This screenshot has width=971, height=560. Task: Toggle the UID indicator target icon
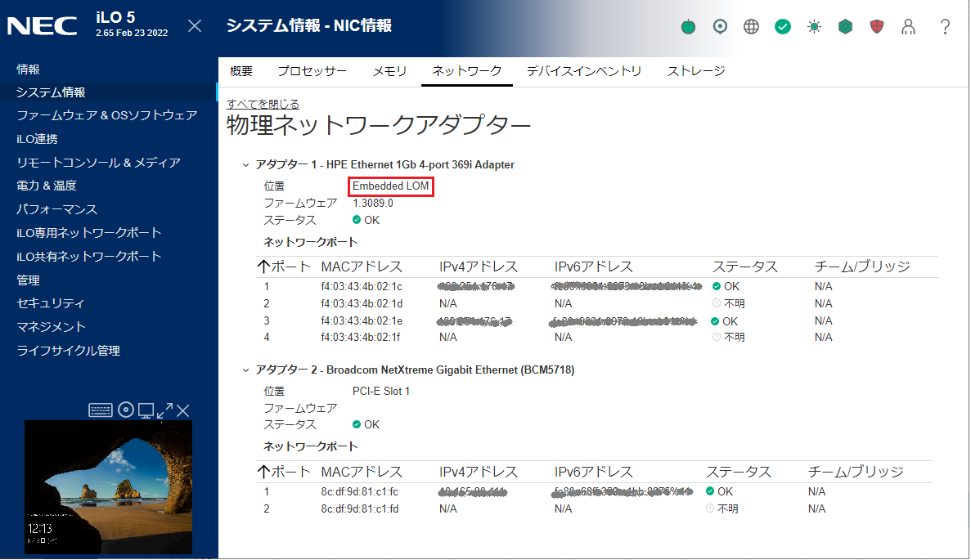pos(720,27)
